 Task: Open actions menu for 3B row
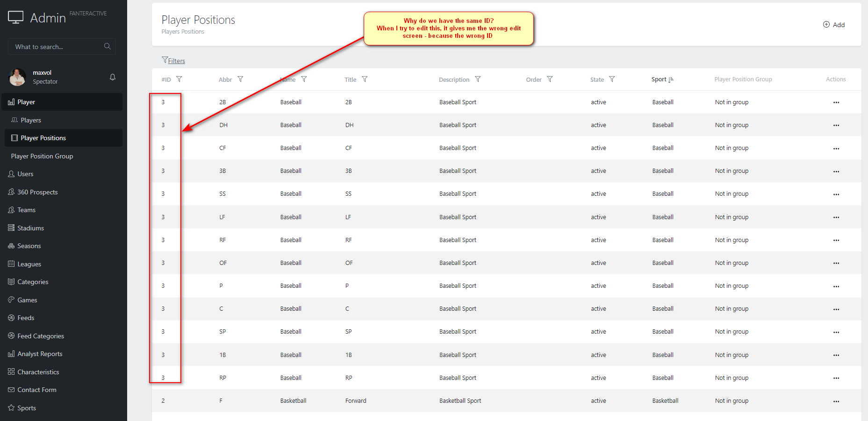[x=836, y=171]
